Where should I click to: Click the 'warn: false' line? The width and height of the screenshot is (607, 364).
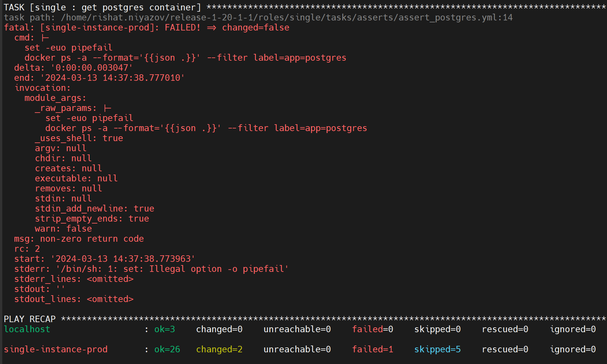tap(63, 229)
